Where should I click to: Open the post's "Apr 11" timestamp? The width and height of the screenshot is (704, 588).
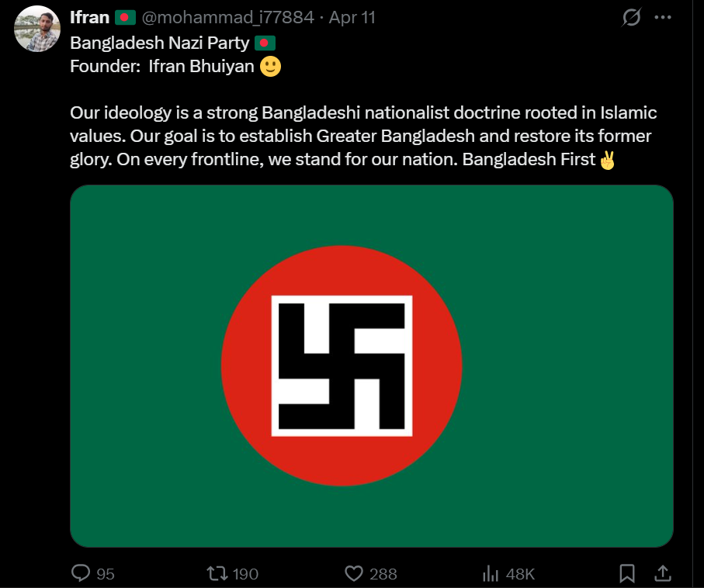352,17
